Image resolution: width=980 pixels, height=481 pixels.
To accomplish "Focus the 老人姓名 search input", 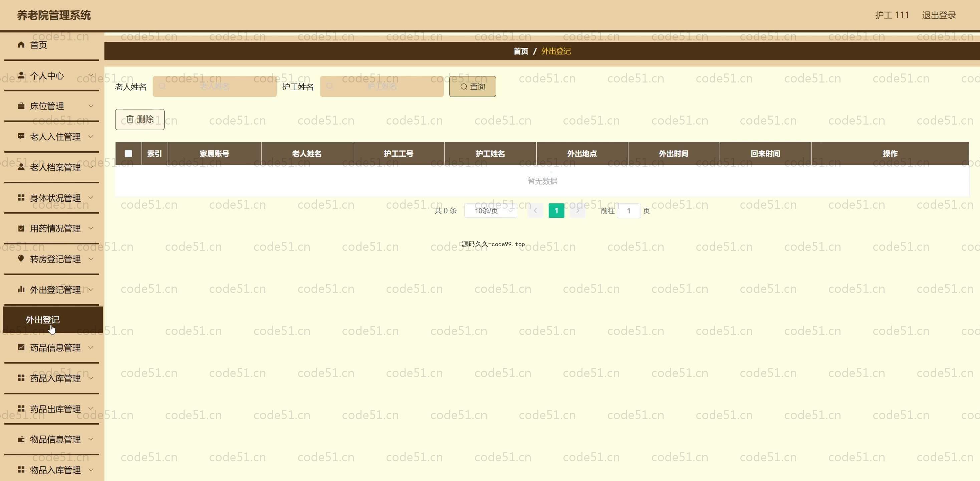I will pyautogui.click(x=215, y=87).
